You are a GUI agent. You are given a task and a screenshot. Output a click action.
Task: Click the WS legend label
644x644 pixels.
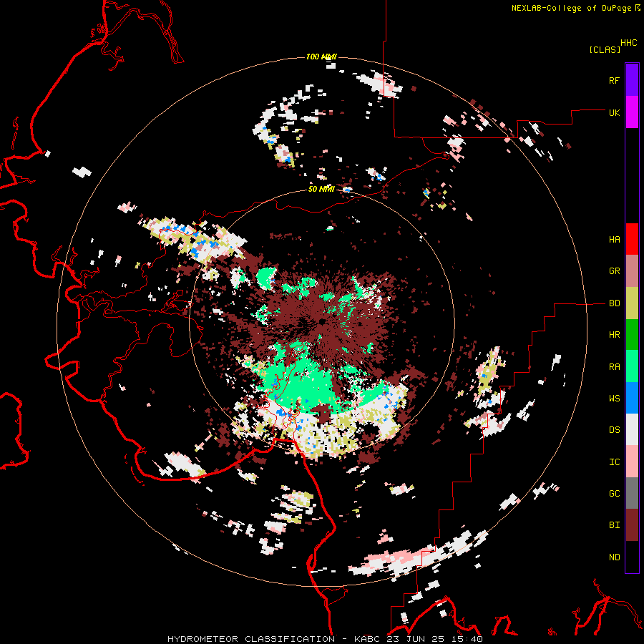click(614, 399)
